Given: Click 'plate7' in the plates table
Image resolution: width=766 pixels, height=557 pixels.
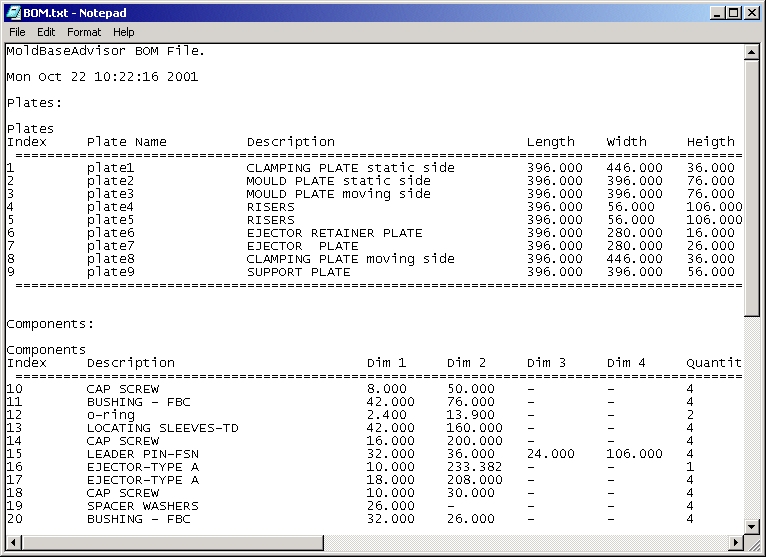Looking at the screenshot, I should coord(110,246).
